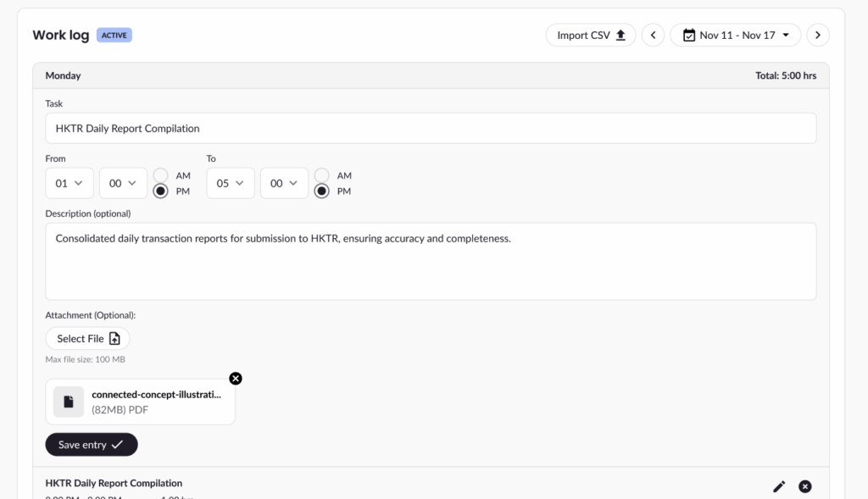Open the From hour dropdown
Viewport: 868px width, 499px height.
[x=70, y=183]
